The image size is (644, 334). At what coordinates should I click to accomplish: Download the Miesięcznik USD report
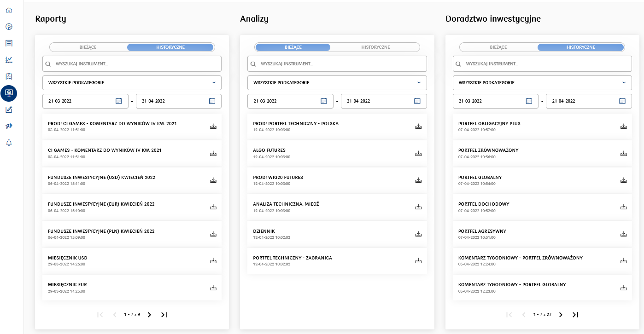213,261
